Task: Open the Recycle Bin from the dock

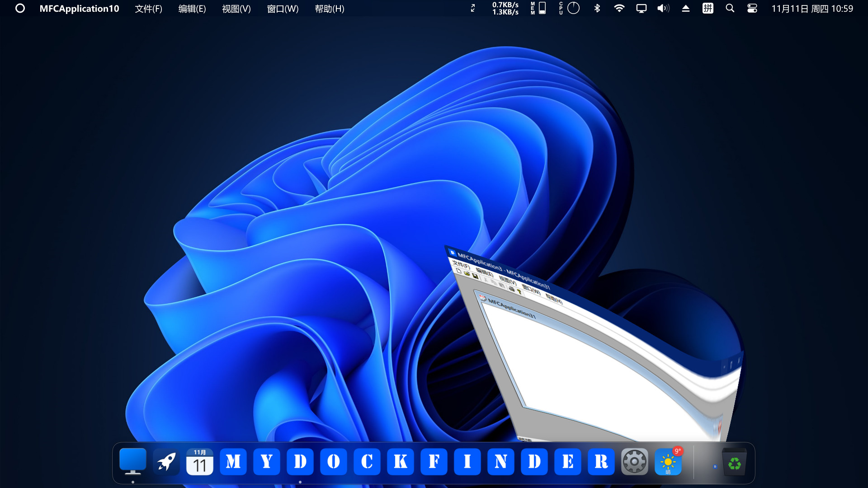Action: (735, 462)
